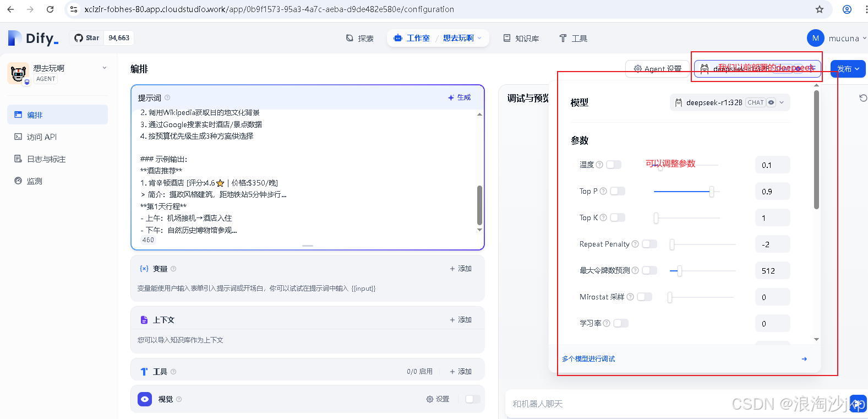This screenshot has width=868, height=419.
Task: Click the 生成 prompt generate button
Action: pyautogui.click(x=460, y=97)
